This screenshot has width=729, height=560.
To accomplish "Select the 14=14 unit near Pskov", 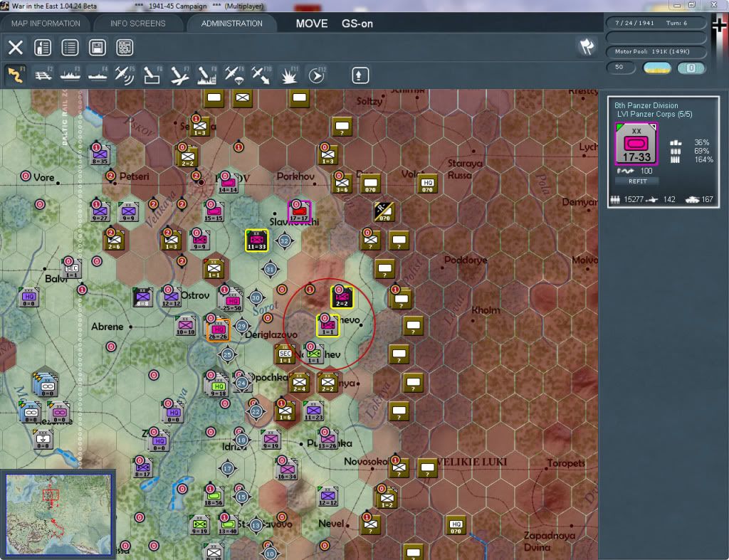I will tap(228, 183).
